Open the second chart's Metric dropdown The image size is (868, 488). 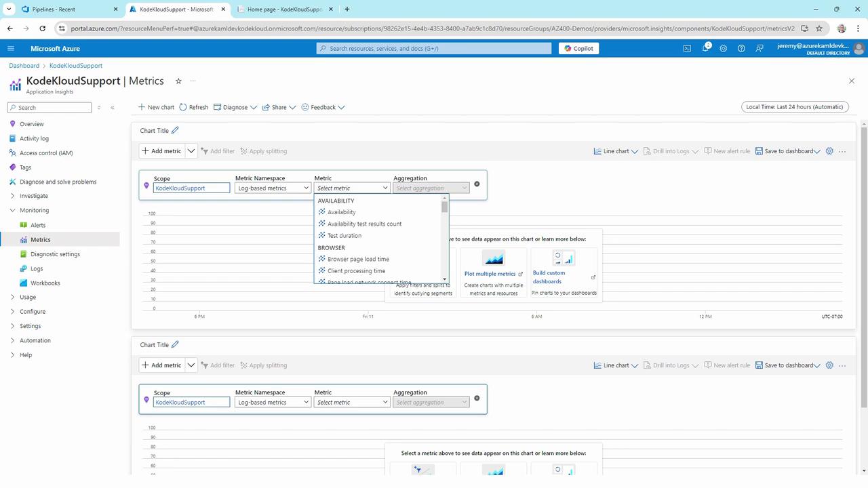tap(352, 402)
